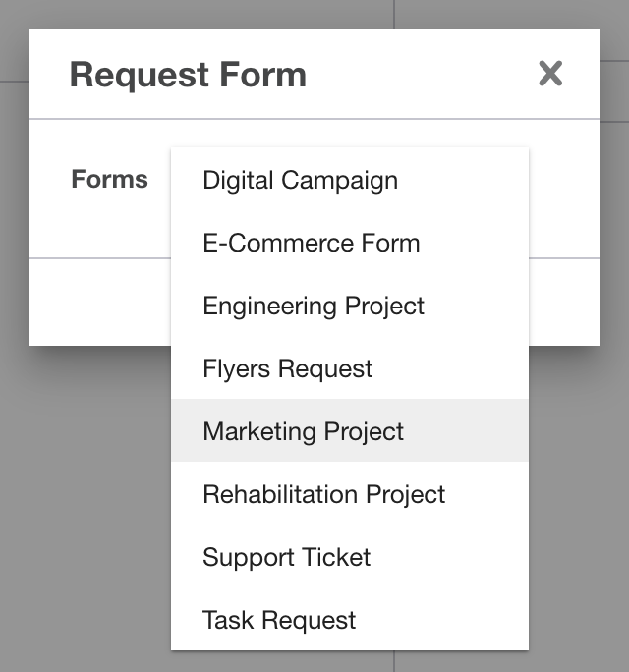
Task: Click the Rehabilitation Project list entry
Action: point(324,495)
